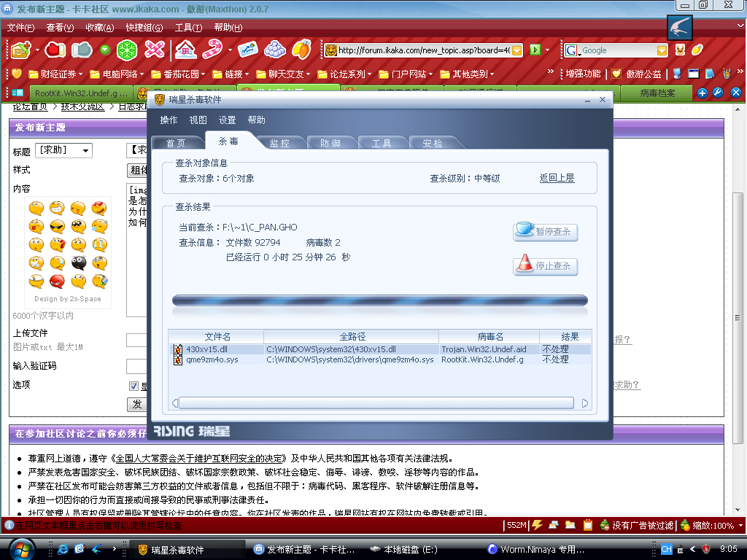Open the 文件(F) menu
The height and width of the screenshot is (560, 747).
20,28
